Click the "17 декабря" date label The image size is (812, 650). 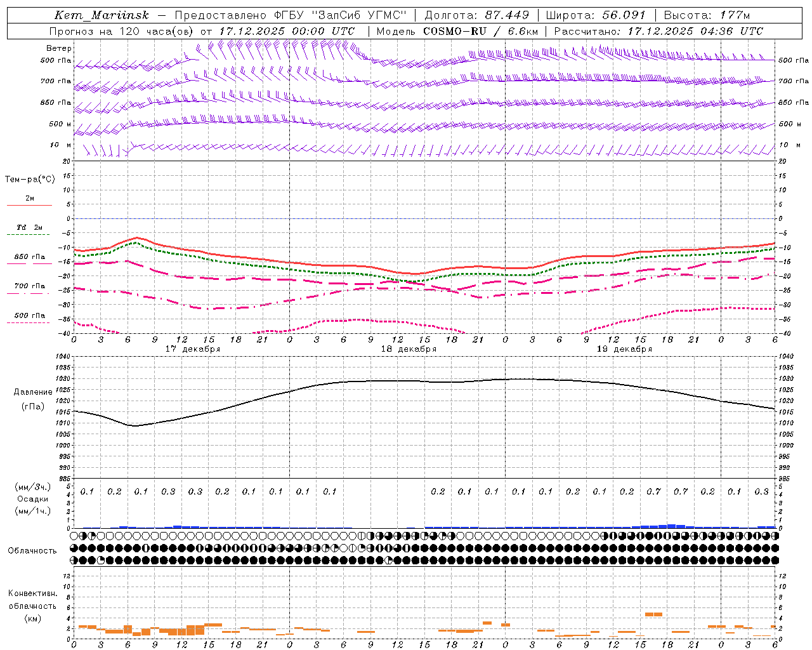(193, 349)
